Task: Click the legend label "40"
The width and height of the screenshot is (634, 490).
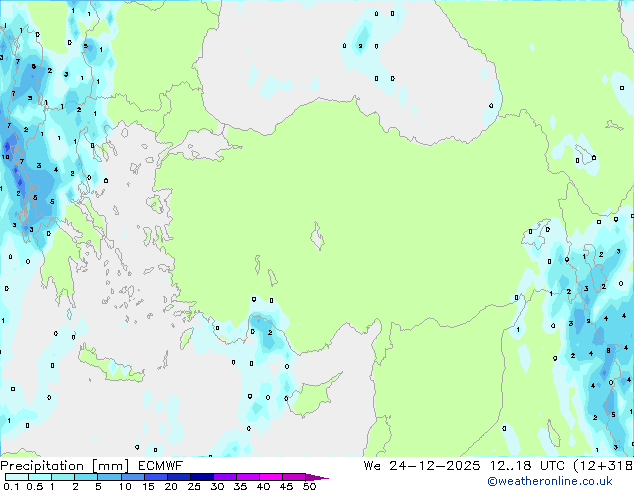Action: pyautogui.click(x=263, y=486)
